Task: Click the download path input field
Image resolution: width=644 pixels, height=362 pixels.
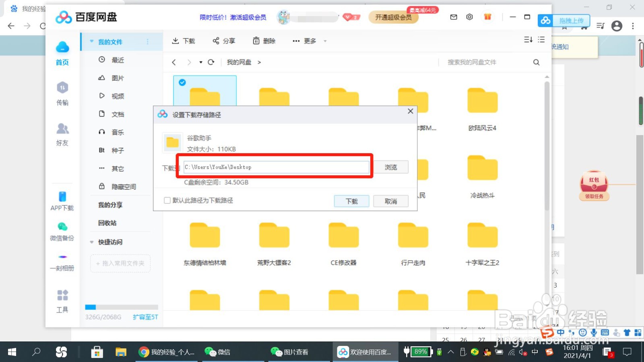Action: 276,167
